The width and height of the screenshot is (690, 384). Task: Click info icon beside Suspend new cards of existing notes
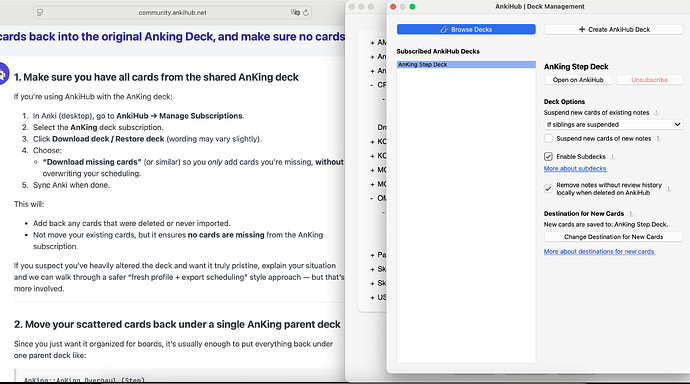(656, 113)
